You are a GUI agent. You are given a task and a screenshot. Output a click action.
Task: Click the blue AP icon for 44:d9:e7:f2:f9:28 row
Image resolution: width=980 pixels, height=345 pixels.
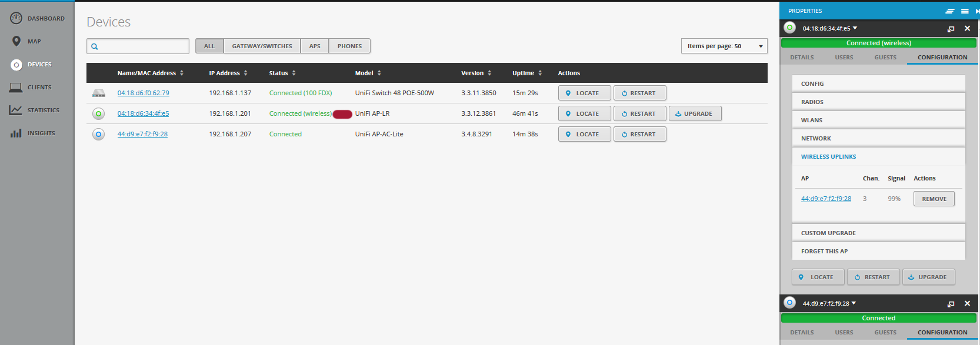[x=99, y=134]
